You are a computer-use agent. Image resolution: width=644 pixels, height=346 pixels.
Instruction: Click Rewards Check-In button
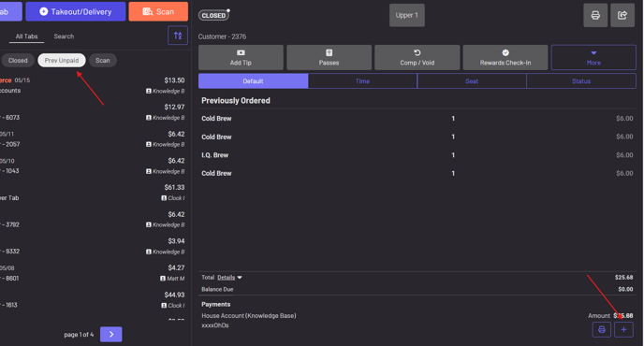coord(505,57)
